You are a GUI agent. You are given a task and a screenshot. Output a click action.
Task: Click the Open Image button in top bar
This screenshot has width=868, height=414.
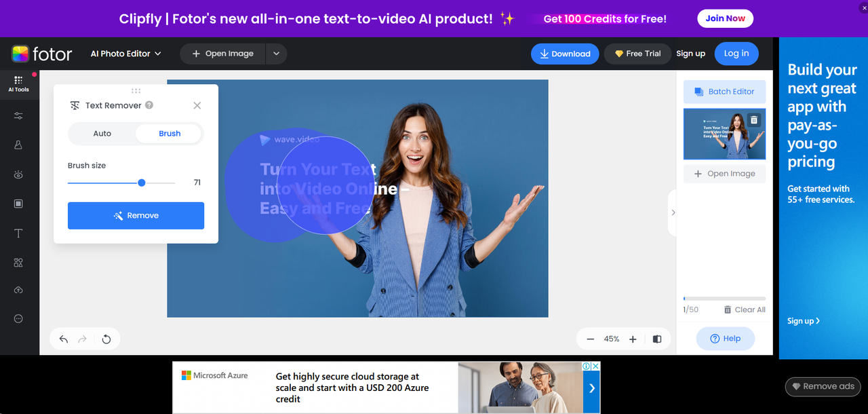223,54
